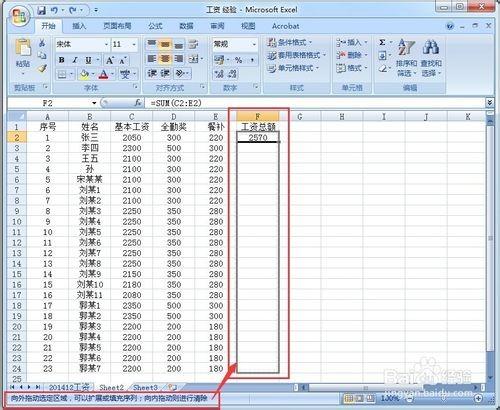This screenshot has height=410, width=500.
Task: Open 条件格式 conditional formatting
Action: (289, 42)
